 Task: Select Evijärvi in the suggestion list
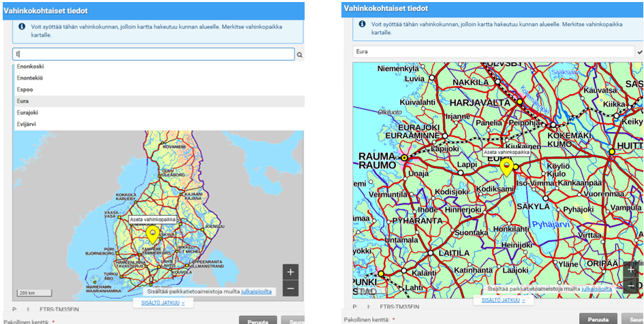[x=27, y=124]
